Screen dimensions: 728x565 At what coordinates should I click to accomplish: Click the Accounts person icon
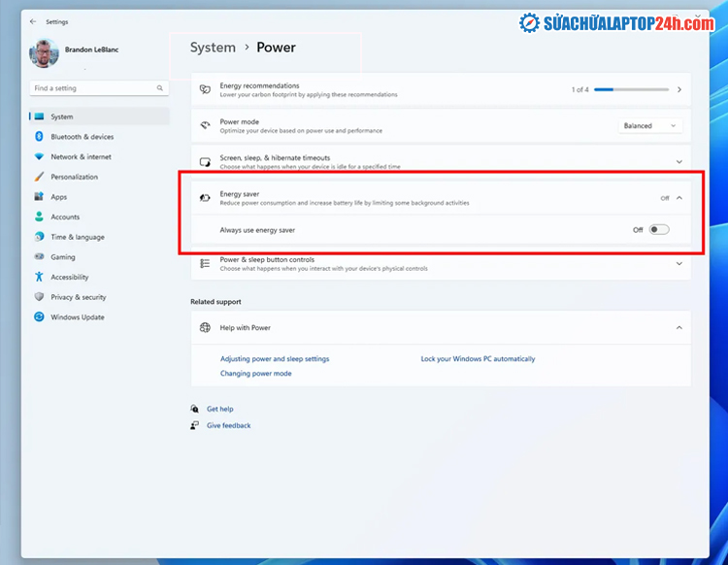(x=39, y=216)
